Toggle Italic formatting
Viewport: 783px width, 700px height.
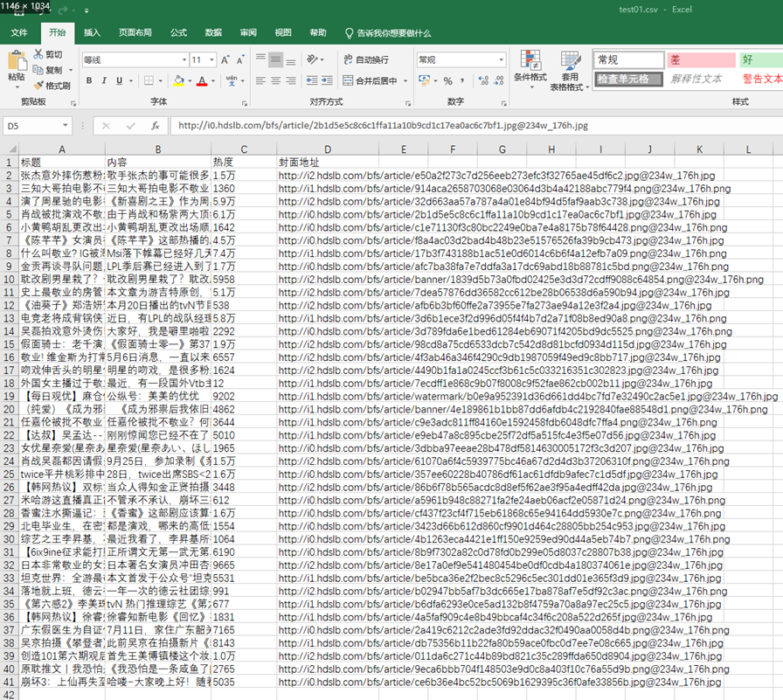pos(104,80)
